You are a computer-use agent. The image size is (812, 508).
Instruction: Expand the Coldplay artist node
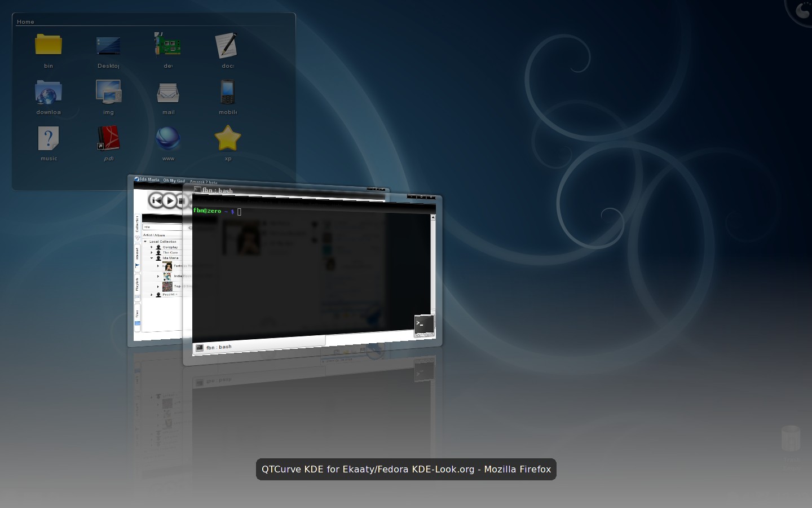point(151,247)
